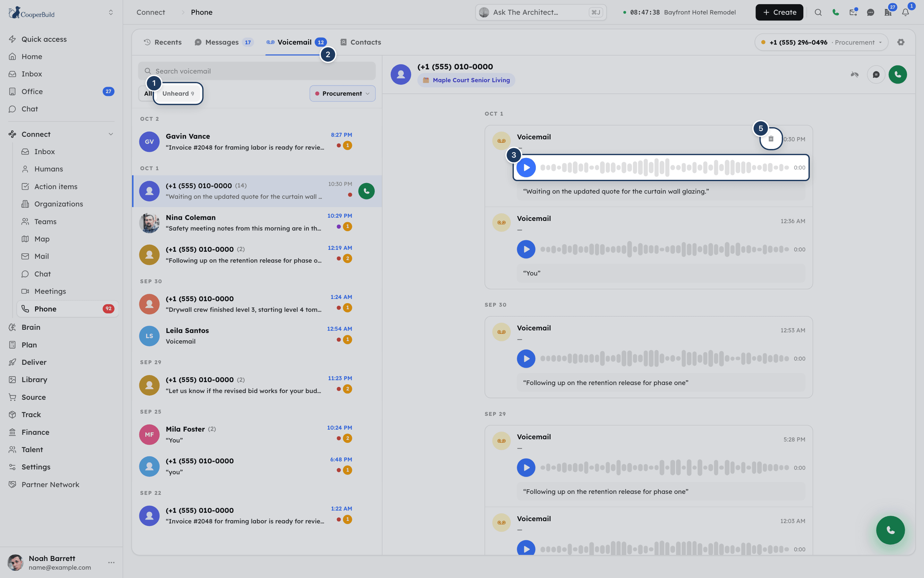Image resolution: width=924 pixels, height=578 pixels.
Task: Switch to the Messages tab
Action: (224, 42)
